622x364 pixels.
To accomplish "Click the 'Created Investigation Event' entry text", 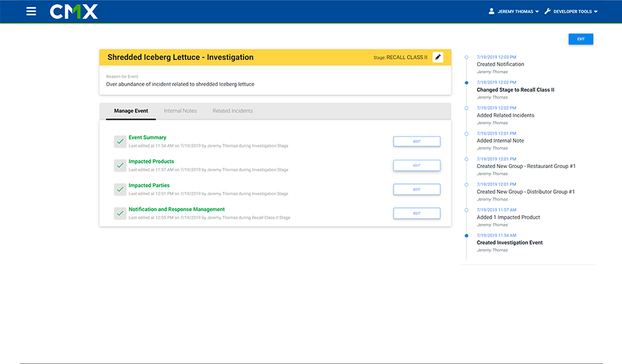I will [510, 242].
